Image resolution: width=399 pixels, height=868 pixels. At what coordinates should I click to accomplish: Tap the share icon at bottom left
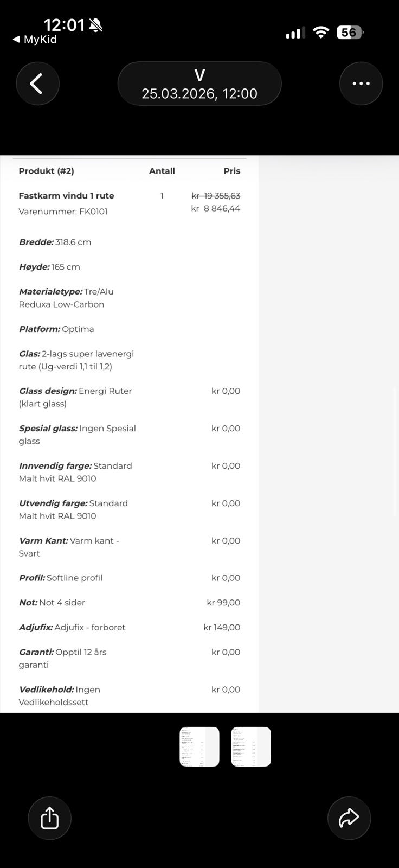49,818
